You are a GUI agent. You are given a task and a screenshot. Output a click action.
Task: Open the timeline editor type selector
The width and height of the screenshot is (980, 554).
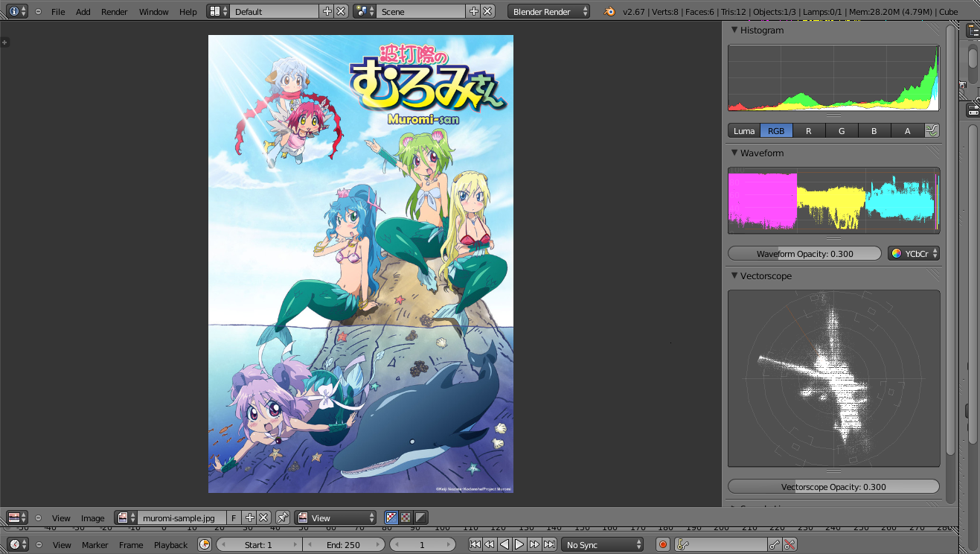tap(18, 544)
